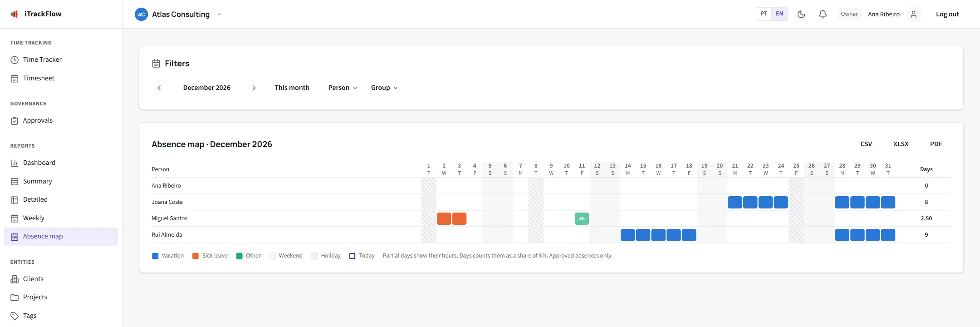Switch language to EN
The width and height of the screenshot is (980, 327).
(779, 14)
